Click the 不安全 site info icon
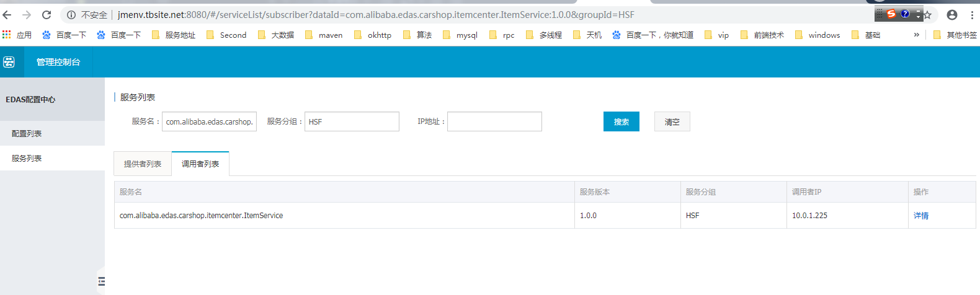Screen dimensions: 980x295 coord(71,15)
